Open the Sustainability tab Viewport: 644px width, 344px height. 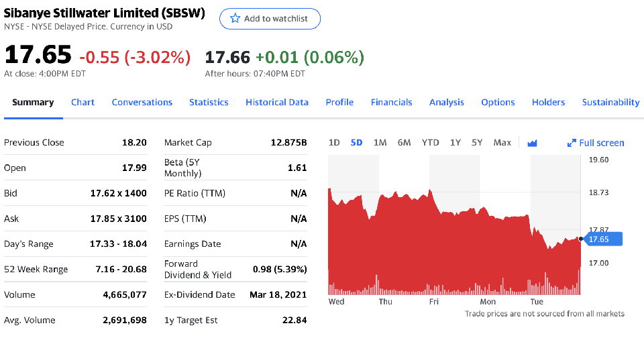pyautogui.click(x=610, y=102)
